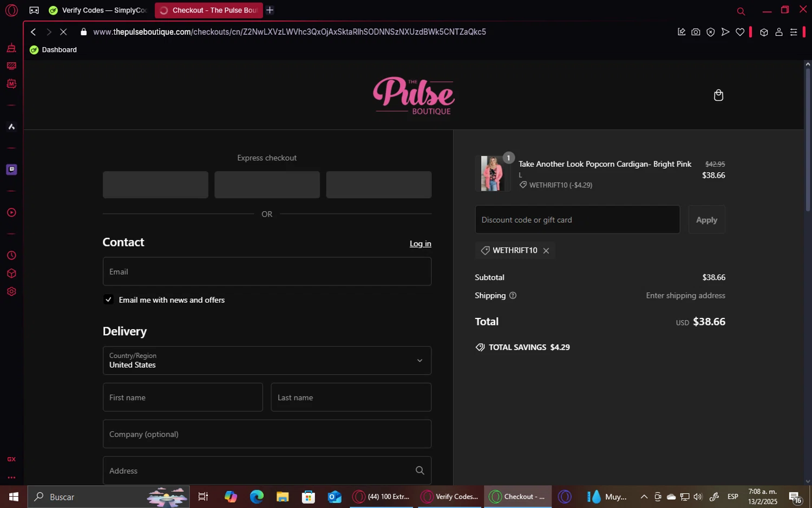The image size is (812, 508).
Task: Click the address bar URL
Action: point(289,32)
